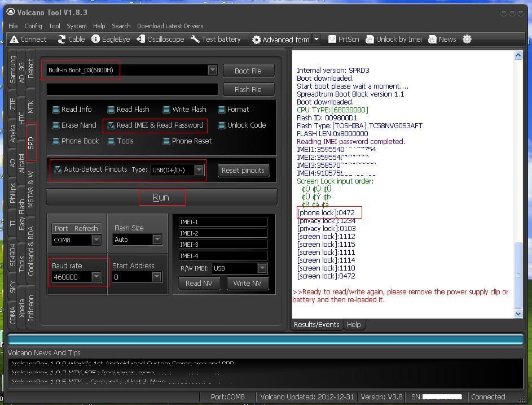This screenshot has width=532, height=405.
Task: Click the log scrollbar down arrow
Action: pos(518,314)
